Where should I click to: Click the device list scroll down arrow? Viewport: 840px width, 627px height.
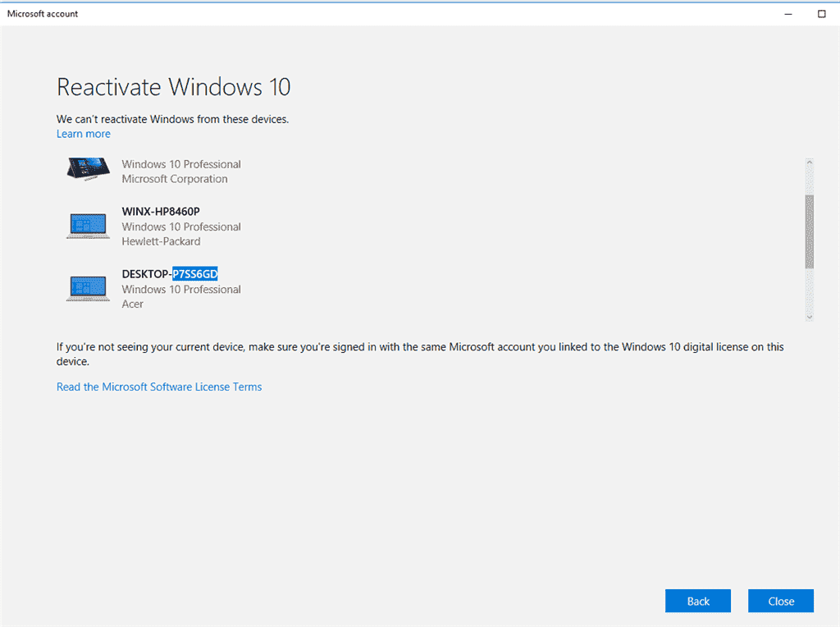(810, 317)
